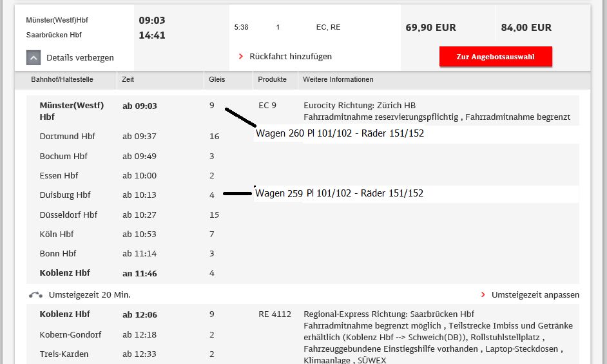Click the Gleis column header
This screenshot has height=364, width=607.
pyautogui.click(x=217, y=80)
